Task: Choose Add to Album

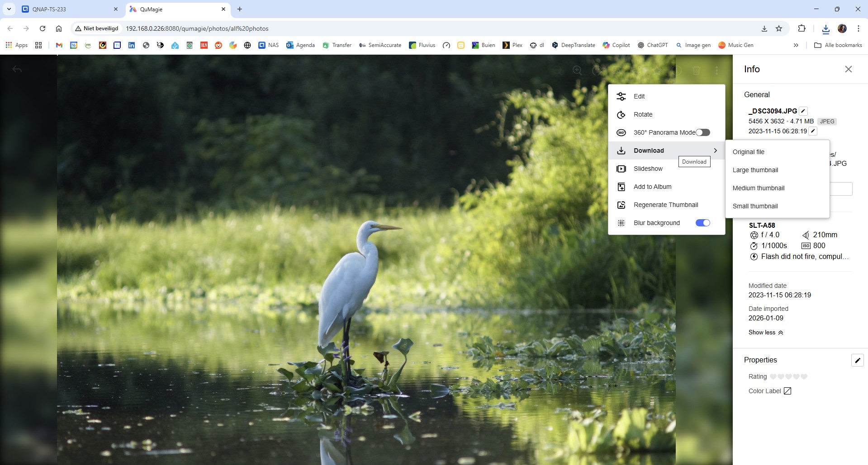Action: point(666,187)
